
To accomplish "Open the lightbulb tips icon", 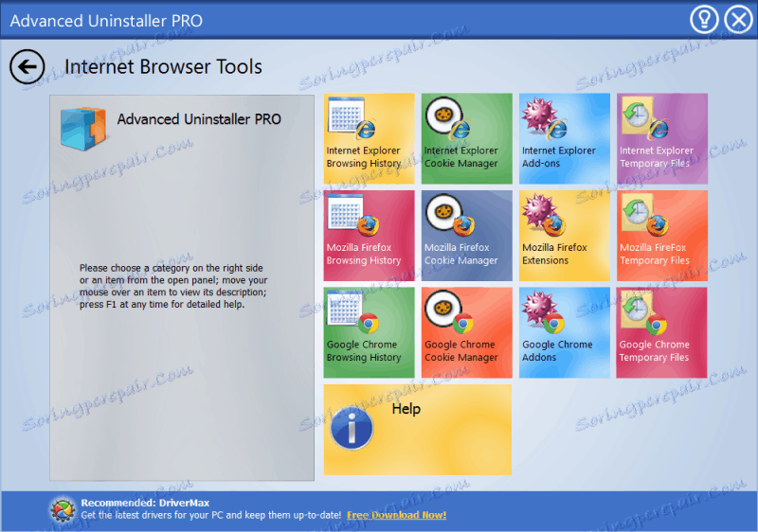I will pos(703,20).
